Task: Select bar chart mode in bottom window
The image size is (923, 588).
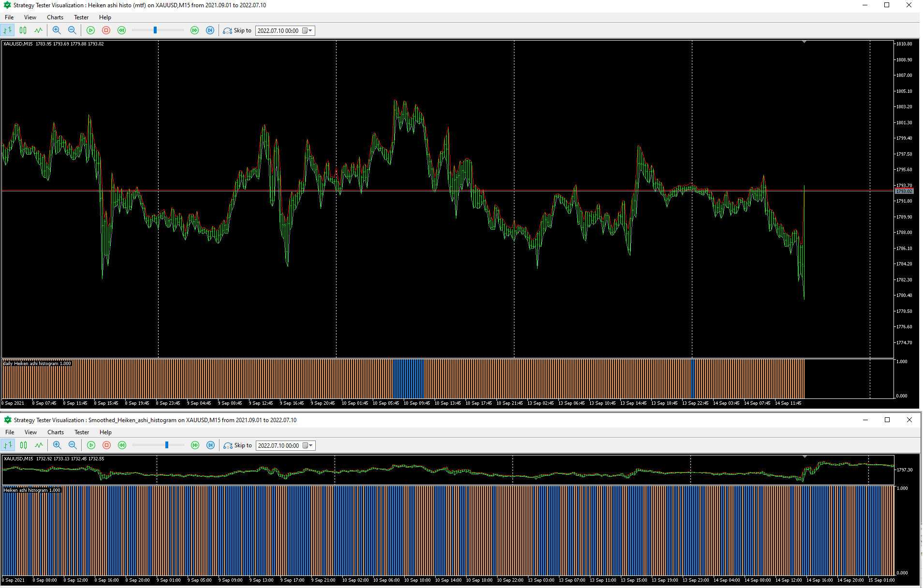Action: [x=8, y=445]
